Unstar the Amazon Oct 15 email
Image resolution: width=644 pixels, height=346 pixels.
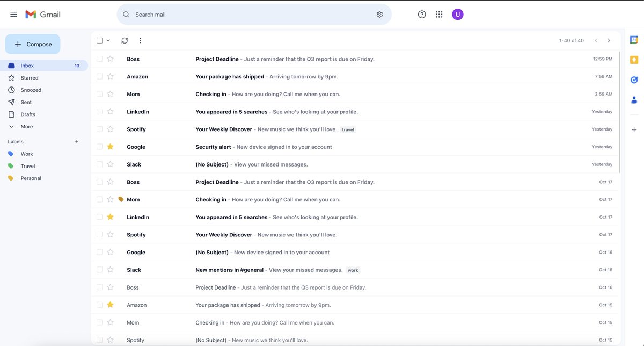(111, 305)
